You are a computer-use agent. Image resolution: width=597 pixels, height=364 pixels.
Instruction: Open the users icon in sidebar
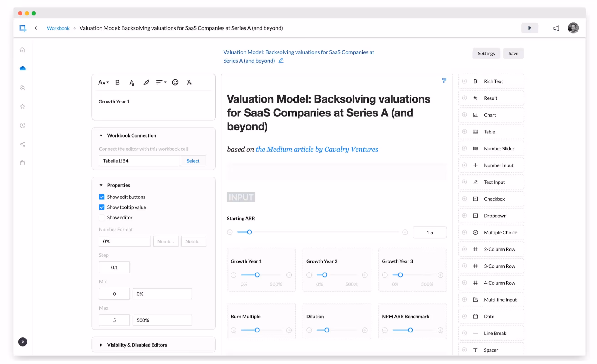coord(22,88)
